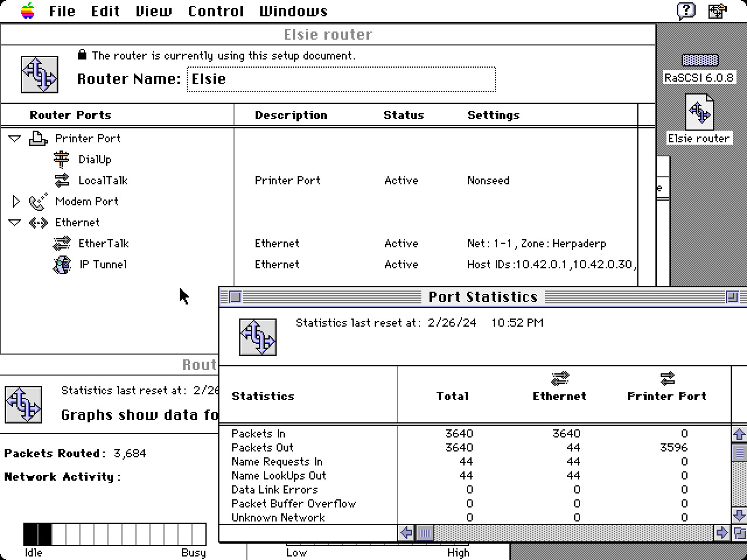Click the Port Statistics resize box
The width and height of the screenshot is (747, 560).
click(739, 533)
